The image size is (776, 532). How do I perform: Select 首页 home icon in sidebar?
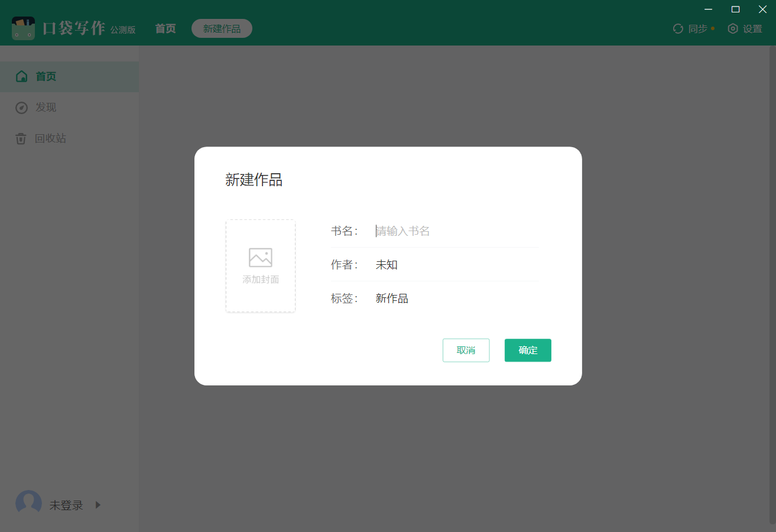click(21, 76)
